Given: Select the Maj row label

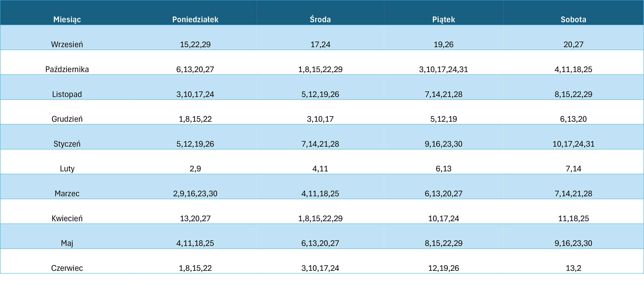Looking at the screenshot, I should (x=67, y=243).
